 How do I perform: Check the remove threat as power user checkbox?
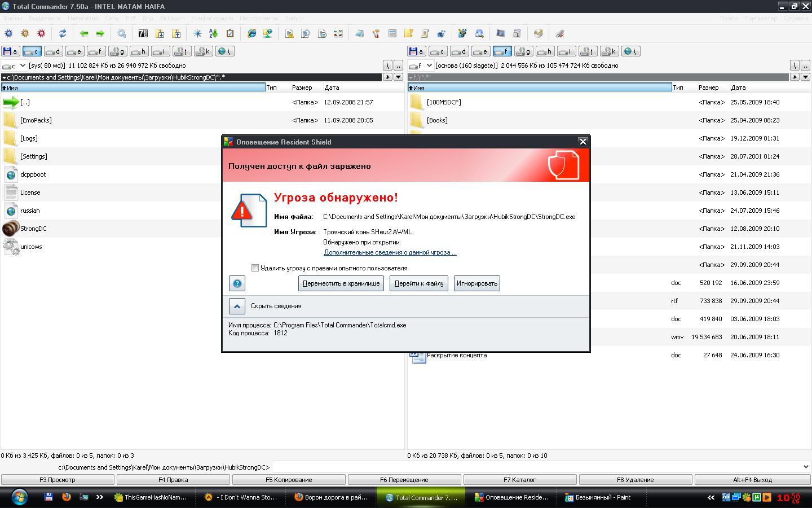tap(255, 268)
